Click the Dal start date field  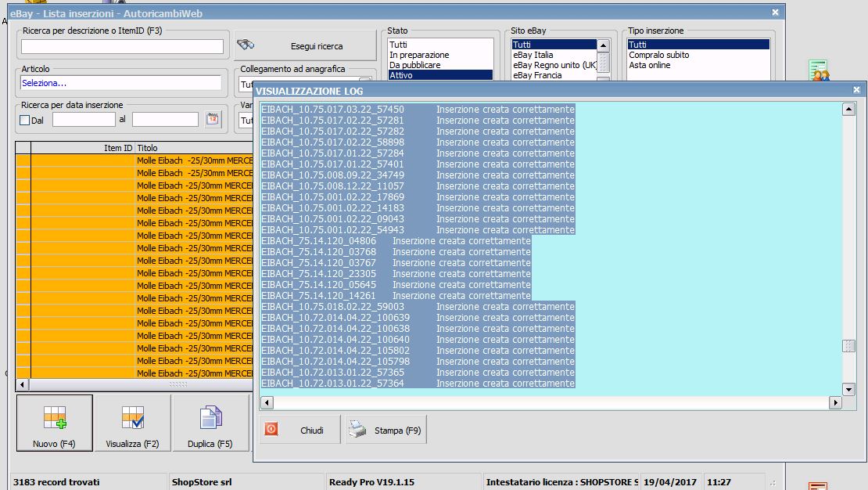tap(84, 119)
